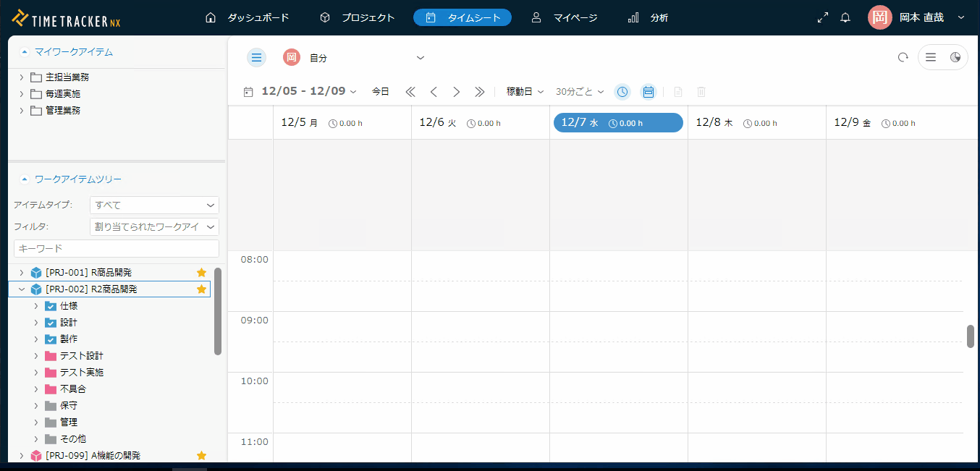Viewport: 980px width, 471px height.
Task: Click the timesheet vertical scrollbar thumb
Action: [x=971, y=336]
